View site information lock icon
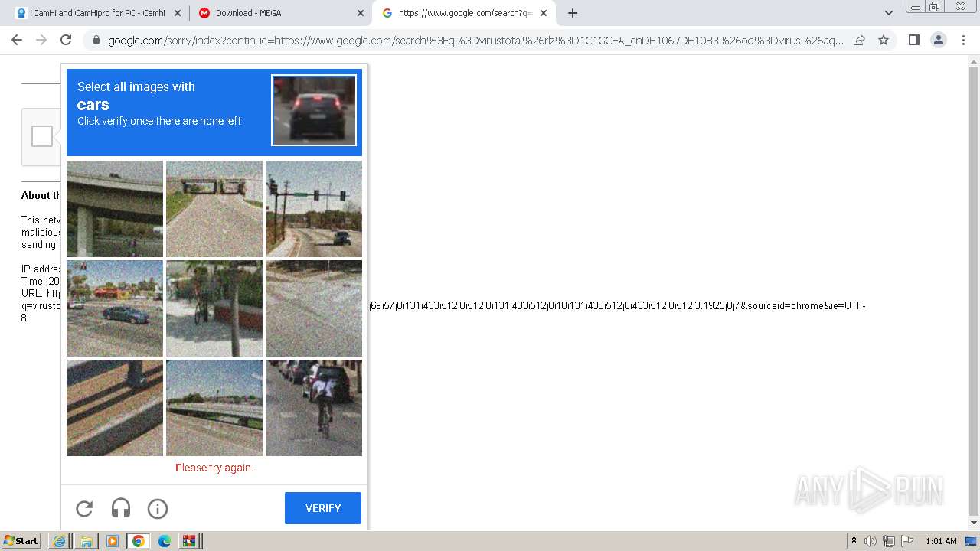The image size is (980, 551). coord(96,41)
